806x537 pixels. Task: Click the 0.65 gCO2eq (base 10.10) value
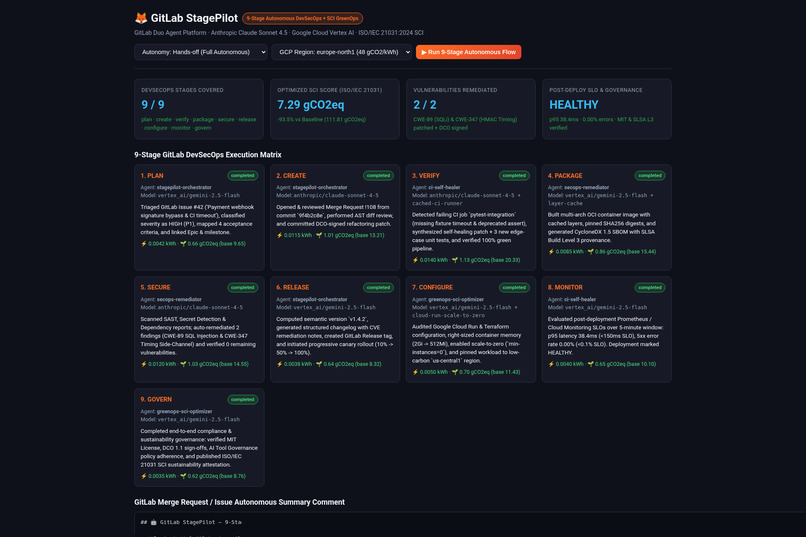(625, 364)
